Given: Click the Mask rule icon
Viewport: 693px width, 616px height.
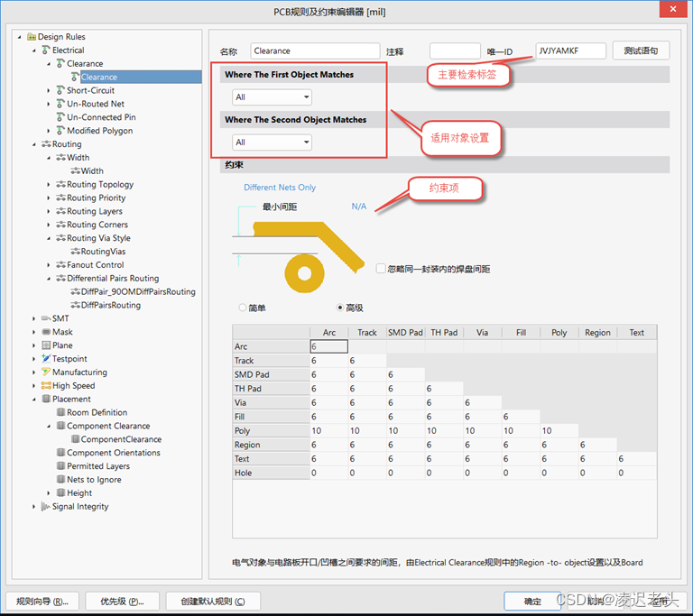Looking at the screenshot, I should point(46,332).
